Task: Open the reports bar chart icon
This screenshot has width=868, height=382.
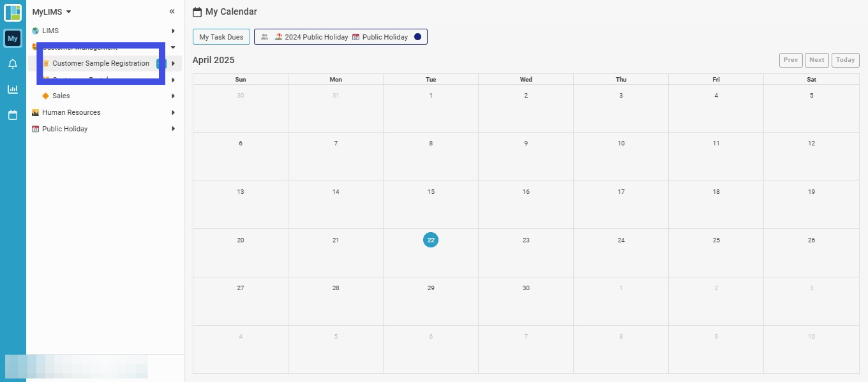Action: click(13, 89)
